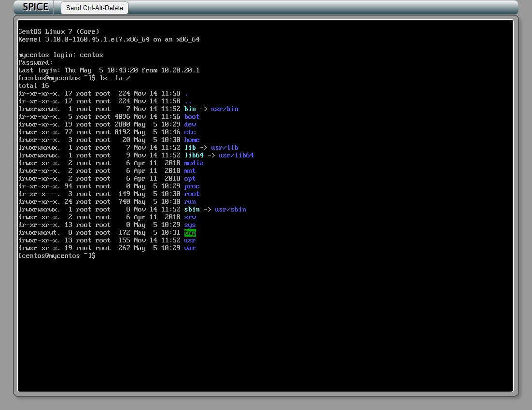Click the green highlighted 'tmp' entry

pyautogui.click(x=190, y=232)
